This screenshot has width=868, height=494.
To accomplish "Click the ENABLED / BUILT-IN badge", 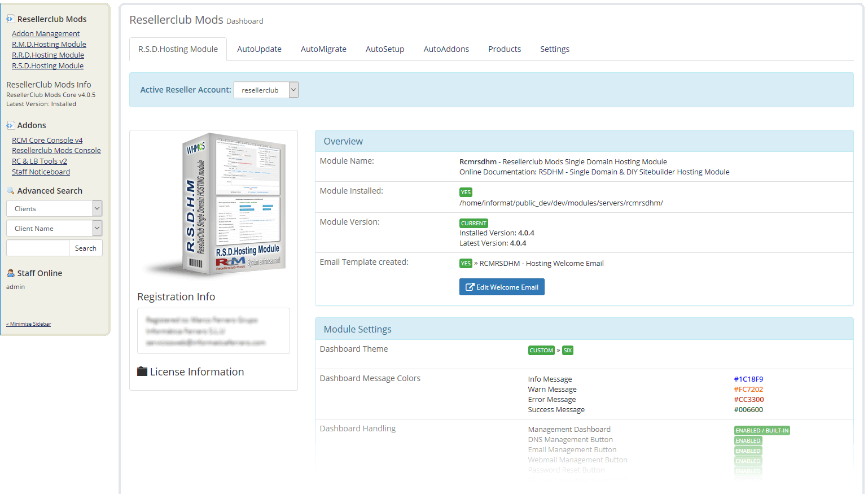I will (762, 431).
